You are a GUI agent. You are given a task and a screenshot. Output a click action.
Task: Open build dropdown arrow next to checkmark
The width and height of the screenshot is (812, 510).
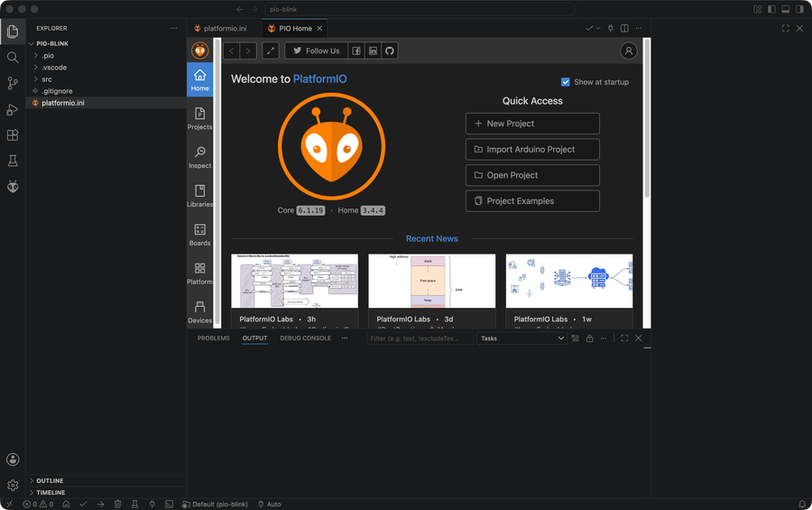598,29
